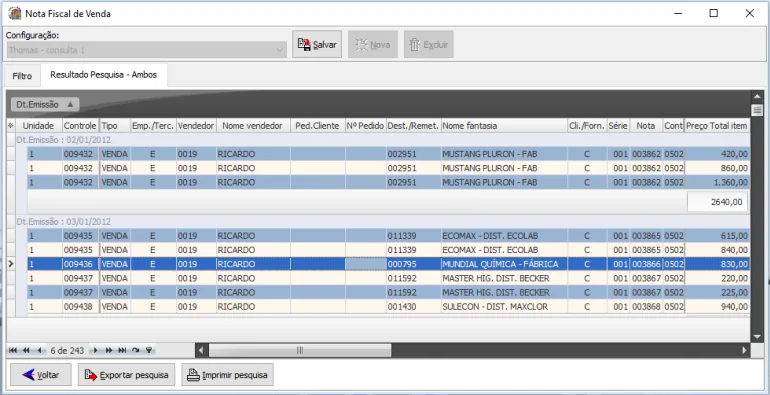Click the Nome fantasia column header
The image size is (770, 395).
[x=504, y=126]
